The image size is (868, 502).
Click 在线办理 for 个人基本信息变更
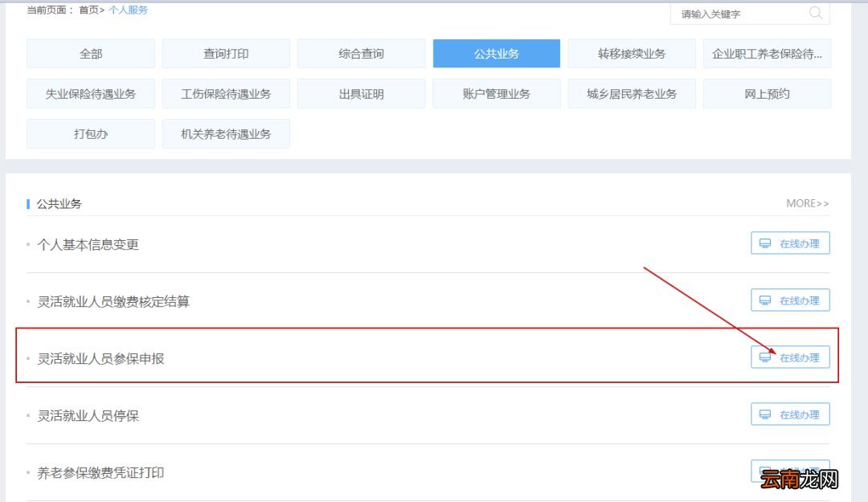[x=790, y=243]
